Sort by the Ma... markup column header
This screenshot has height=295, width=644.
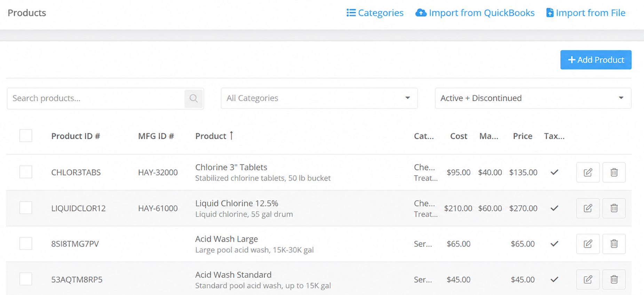tap(489, 136)
